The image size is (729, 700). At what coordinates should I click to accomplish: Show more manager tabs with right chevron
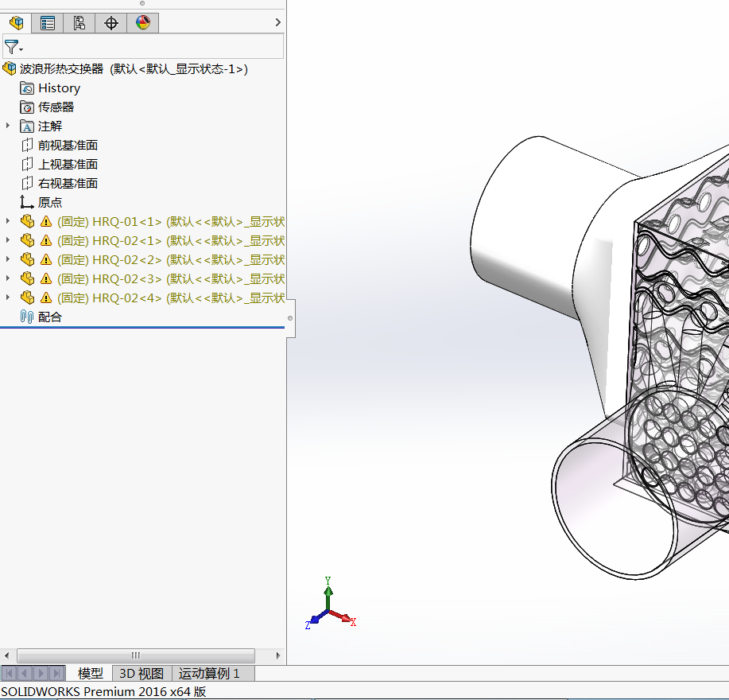(x=277, y=22)
